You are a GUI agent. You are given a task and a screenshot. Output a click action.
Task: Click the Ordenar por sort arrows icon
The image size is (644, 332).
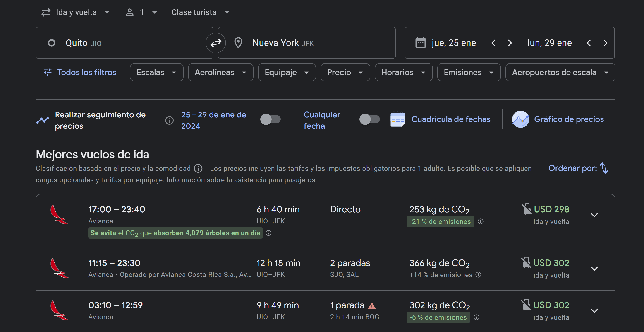coord(604,168)
